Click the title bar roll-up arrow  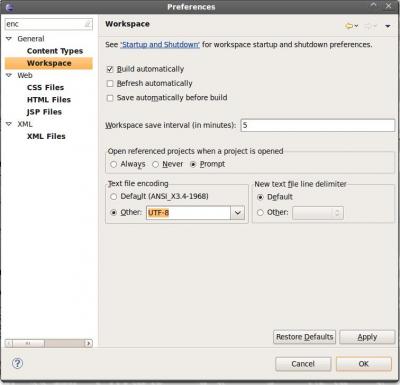coord(374,5)
